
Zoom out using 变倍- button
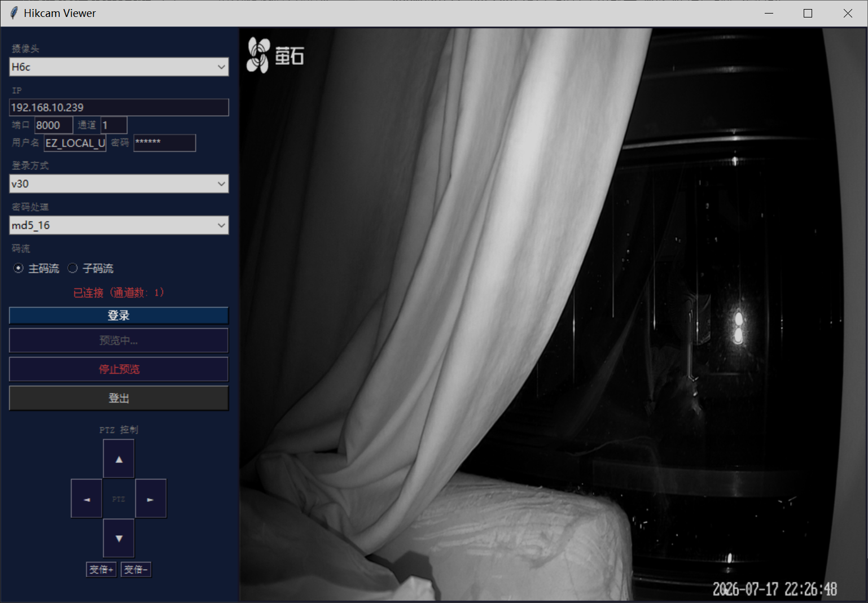pos(136,569)
